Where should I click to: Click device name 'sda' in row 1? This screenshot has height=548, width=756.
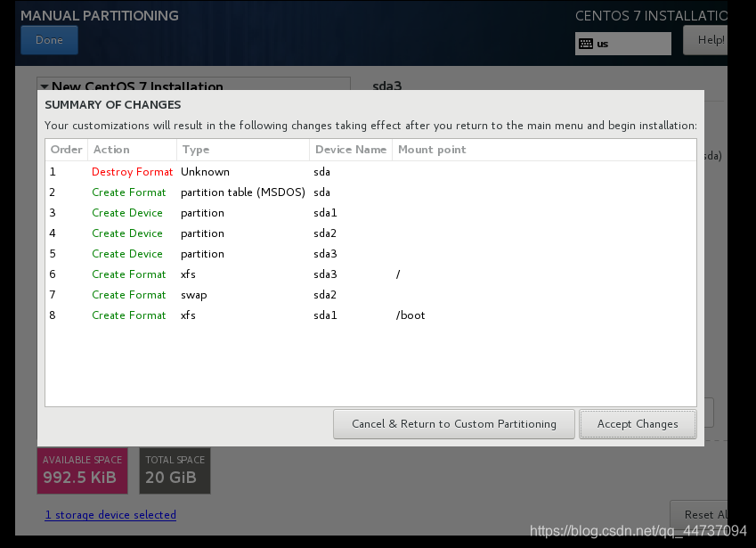[321, 172]
